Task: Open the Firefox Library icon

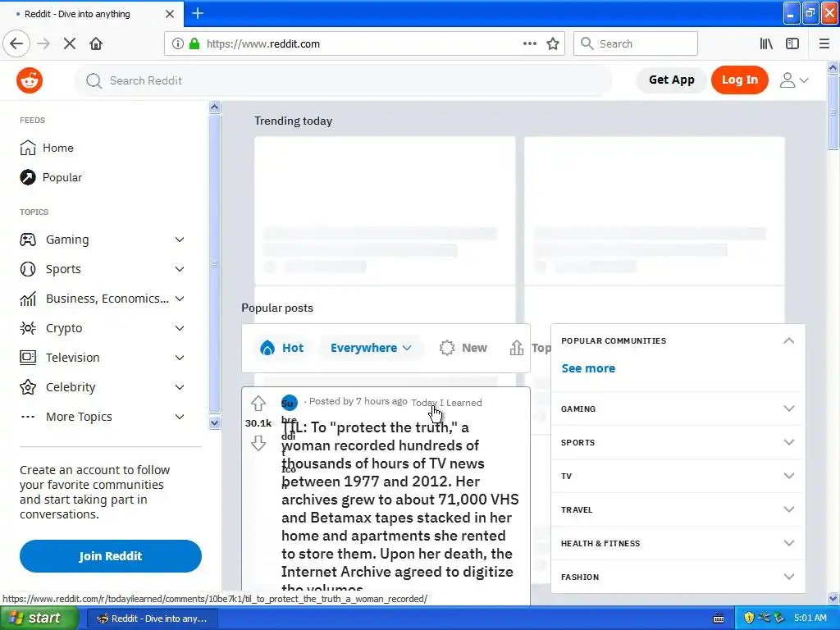Action: (766, 43)
